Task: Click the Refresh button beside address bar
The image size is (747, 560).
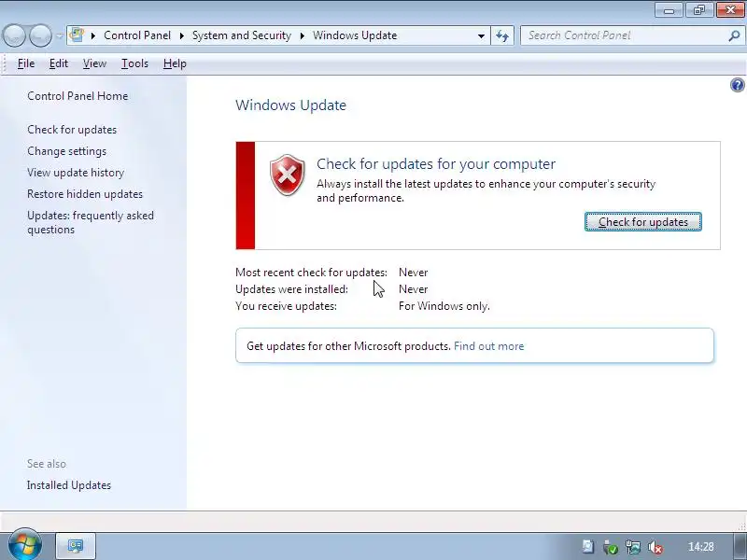Action: coord(502,35)
